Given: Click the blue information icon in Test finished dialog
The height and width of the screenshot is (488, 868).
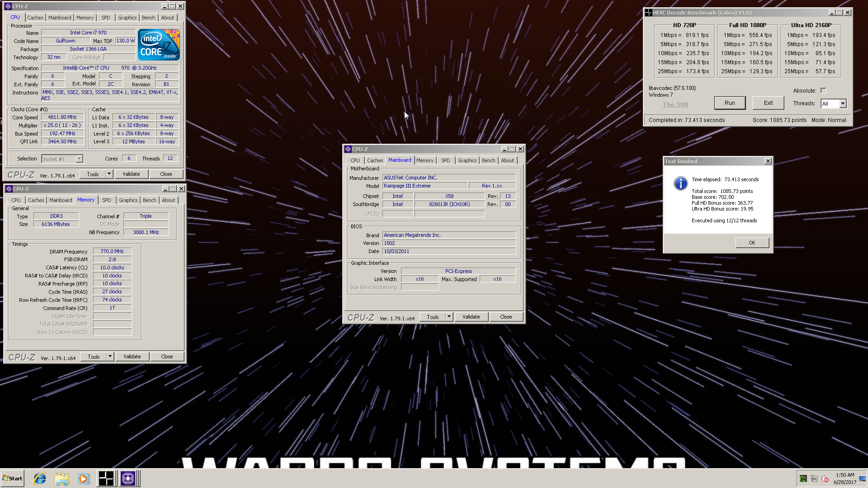Looking at the screenshot, I should [x=680, y=183].
